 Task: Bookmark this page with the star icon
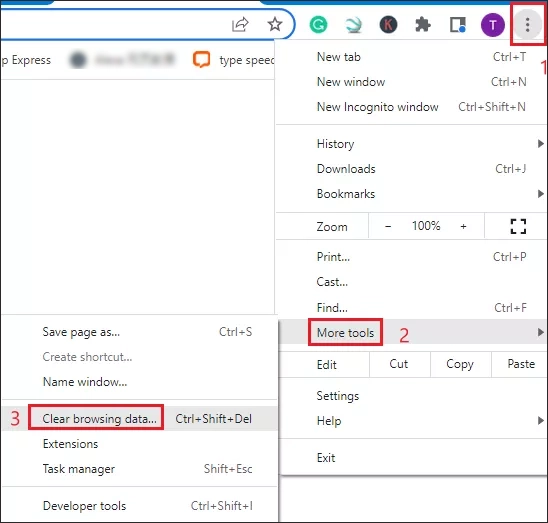point(275,24)
